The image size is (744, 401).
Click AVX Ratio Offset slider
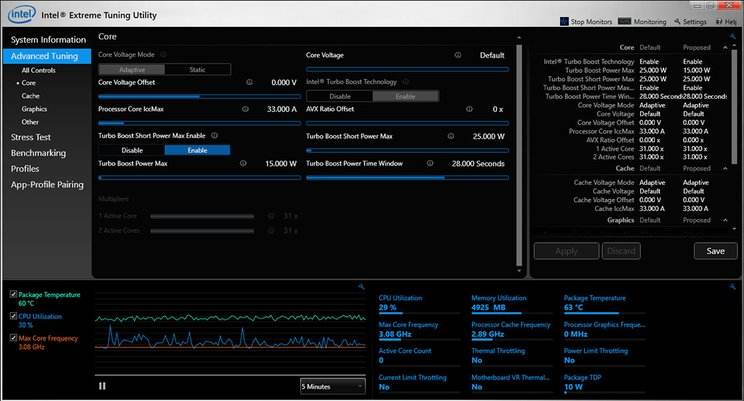pos(407,123)
